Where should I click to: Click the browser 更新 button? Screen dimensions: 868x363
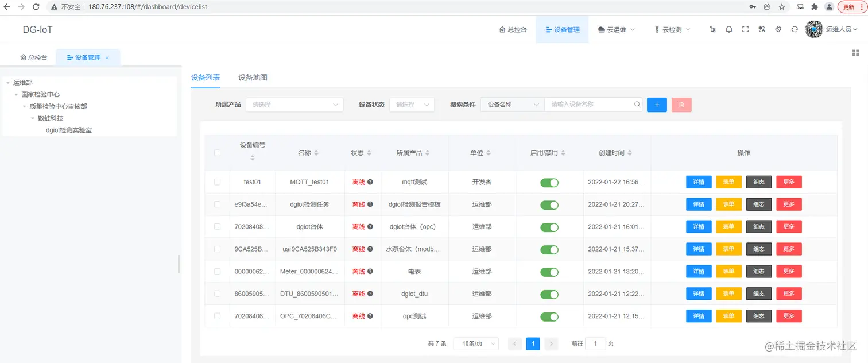point(852,7)
